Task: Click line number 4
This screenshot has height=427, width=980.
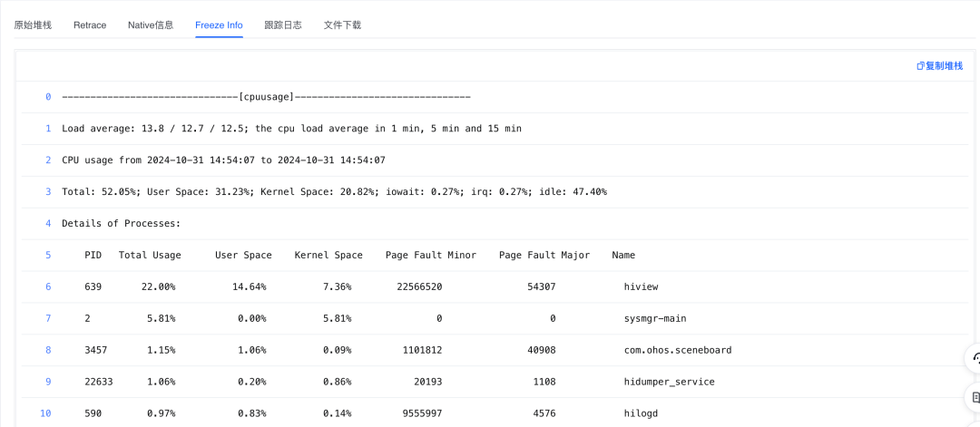Action: click(x=48, y=223)
